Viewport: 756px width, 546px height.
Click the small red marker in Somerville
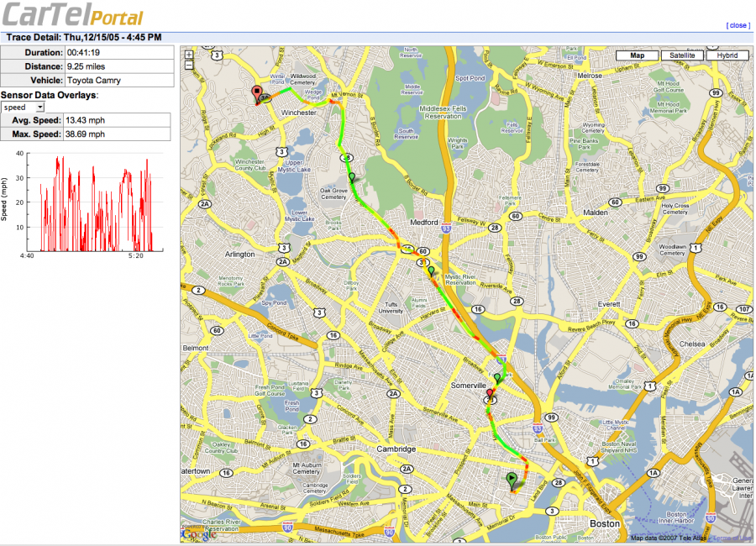point(490,395)
